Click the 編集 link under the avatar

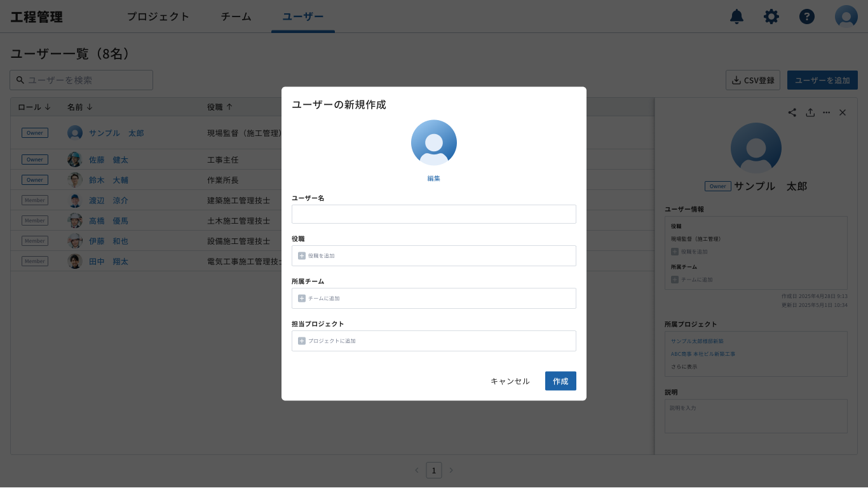pyautogui.click(x=433, y=178)
